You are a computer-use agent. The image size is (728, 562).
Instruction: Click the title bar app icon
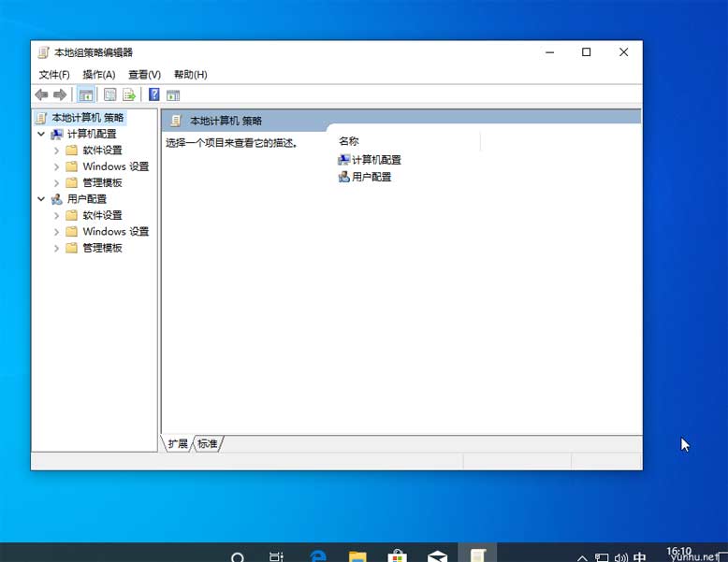point(43,52)
